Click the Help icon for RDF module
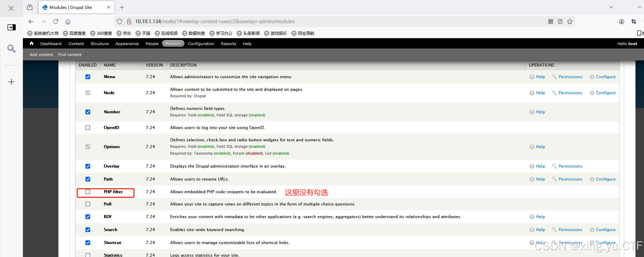Image resolution: width=644 pixels, height=257 pixels. (x=532, y=217)
